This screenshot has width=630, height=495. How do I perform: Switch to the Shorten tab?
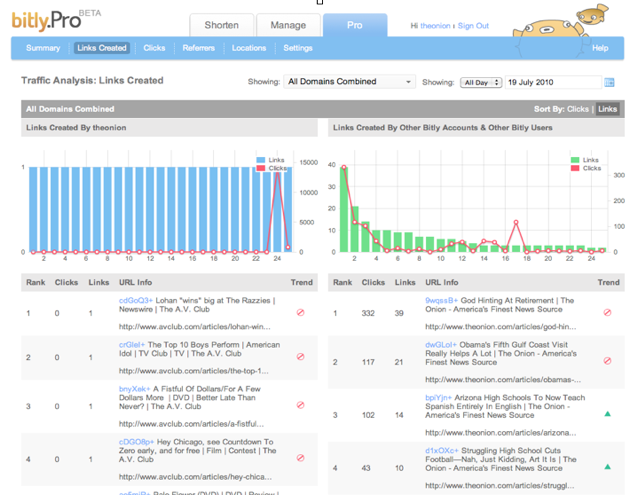click(221, 25)
